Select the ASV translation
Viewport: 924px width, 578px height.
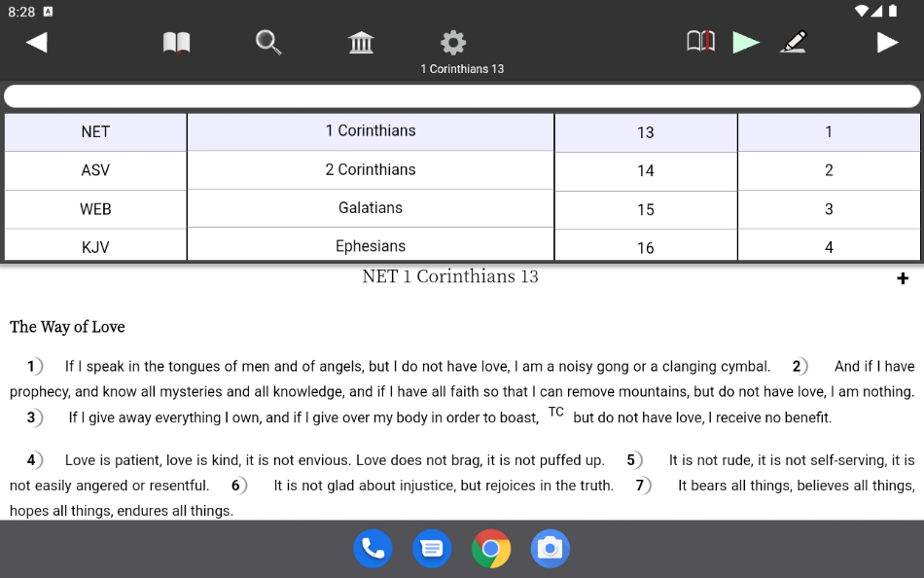point(95,170)
